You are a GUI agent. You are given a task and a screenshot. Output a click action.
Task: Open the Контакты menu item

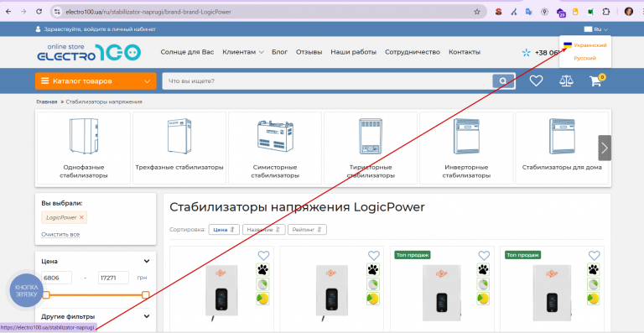pos(465,52)
